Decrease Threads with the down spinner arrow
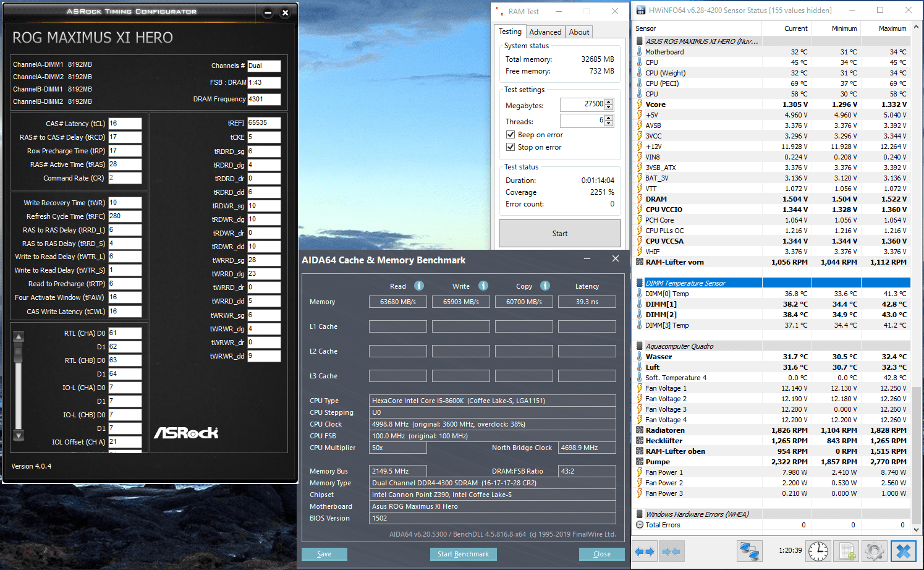Image resolution: width=924 pixels, height=570 pixels. (609, 124)
